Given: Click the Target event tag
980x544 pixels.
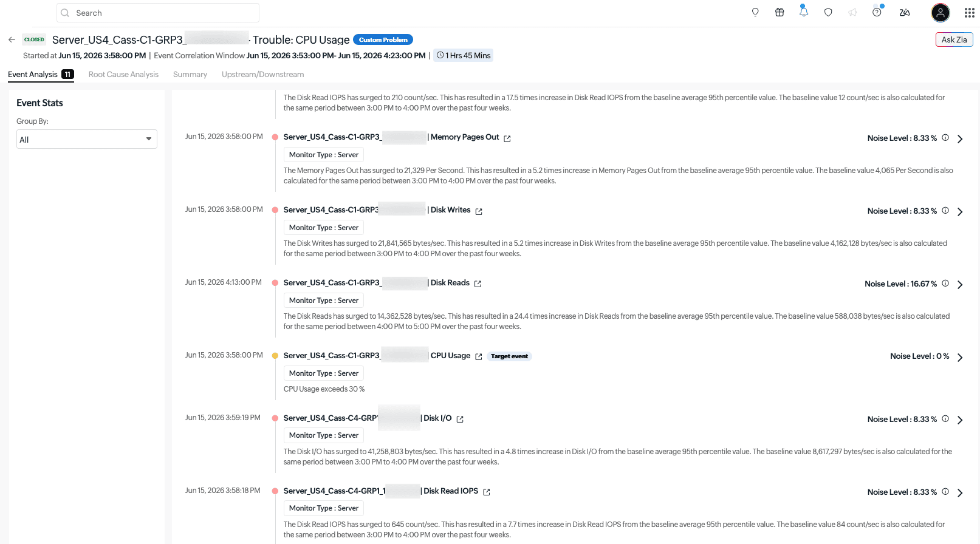Looking at the screenshot, I should point(509,356).
